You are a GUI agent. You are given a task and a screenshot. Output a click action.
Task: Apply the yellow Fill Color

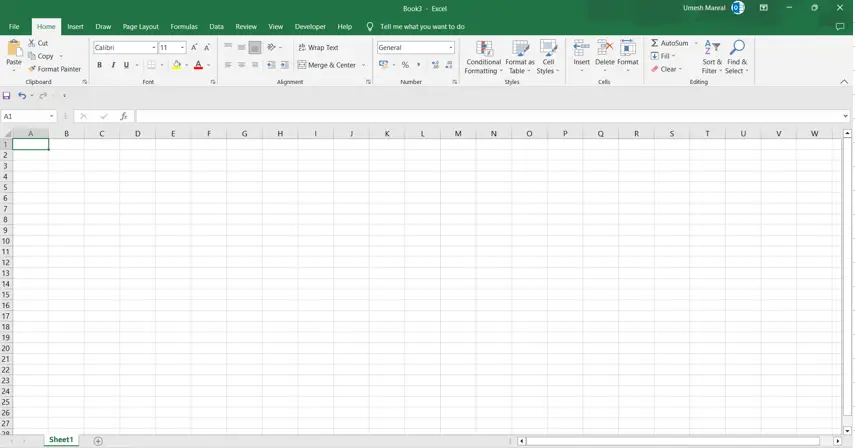[x=177, y=65]
